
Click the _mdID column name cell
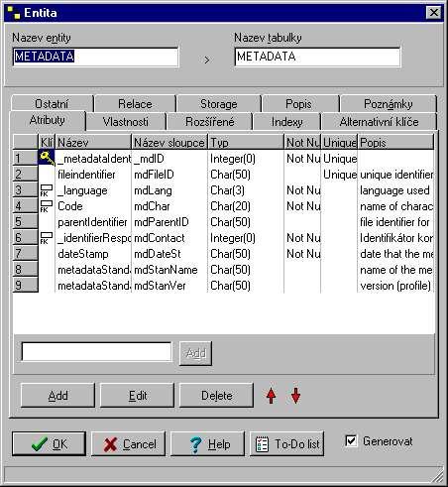(169, 159)
